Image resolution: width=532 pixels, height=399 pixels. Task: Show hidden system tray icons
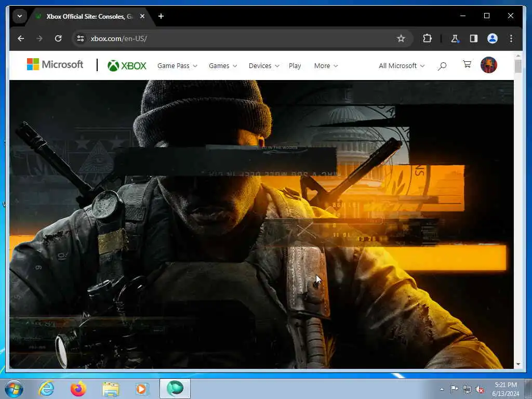click(442, 389)
